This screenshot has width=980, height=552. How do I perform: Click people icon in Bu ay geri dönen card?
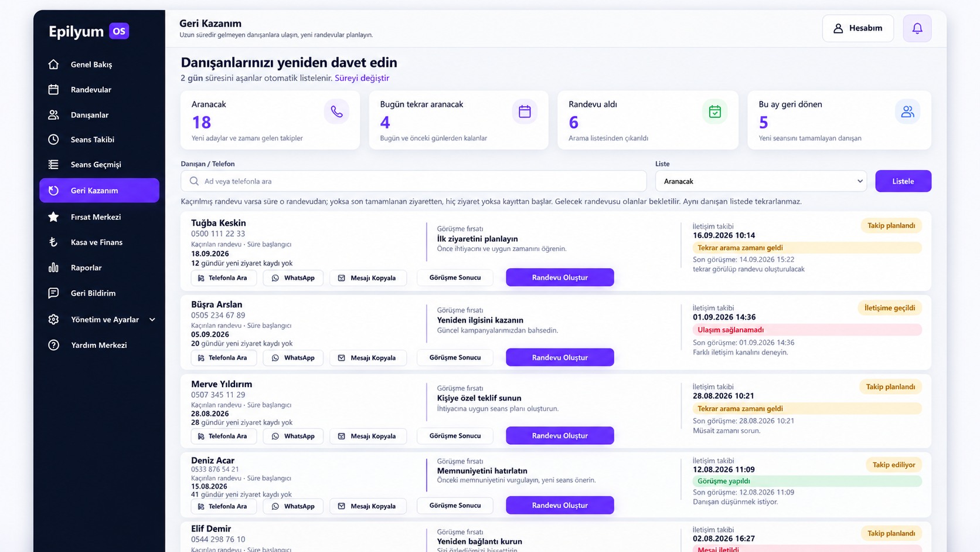(907, 111)
